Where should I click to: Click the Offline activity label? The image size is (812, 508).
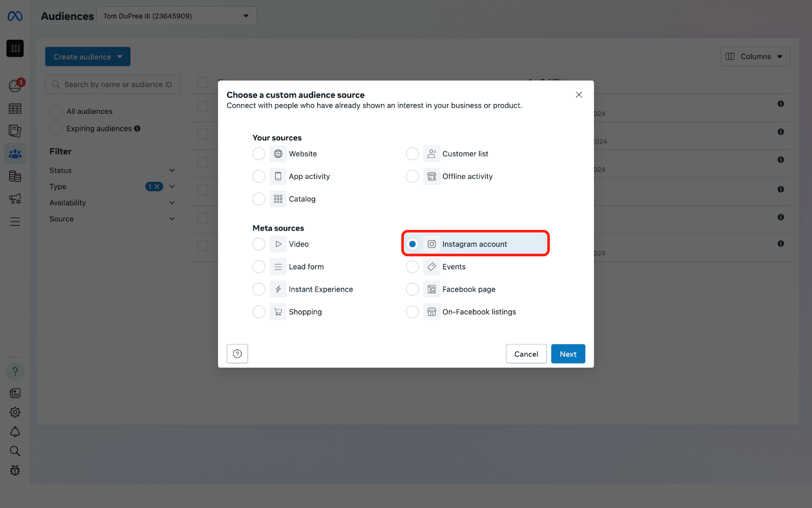click(467, 176)
